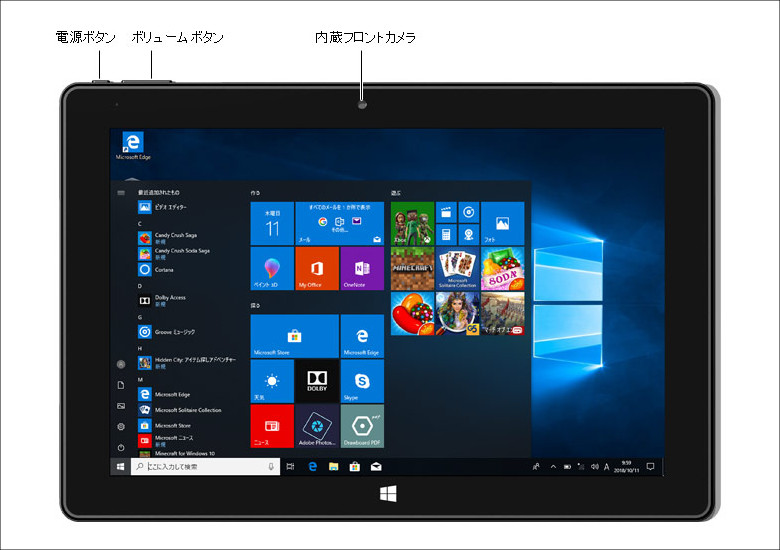This screenshot has width=780, height=550.
Task: Open Minecraft for Windows 10 list entry
Action: coord(177,454)
